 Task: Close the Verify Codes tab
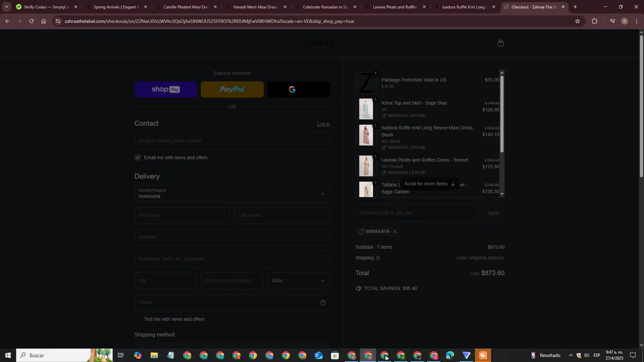[x=76, y=7]
